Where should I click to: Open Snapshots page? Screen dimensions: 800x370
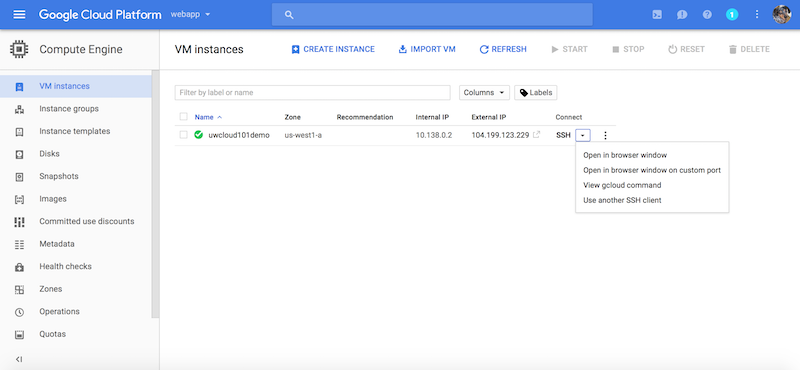[59, 177]
